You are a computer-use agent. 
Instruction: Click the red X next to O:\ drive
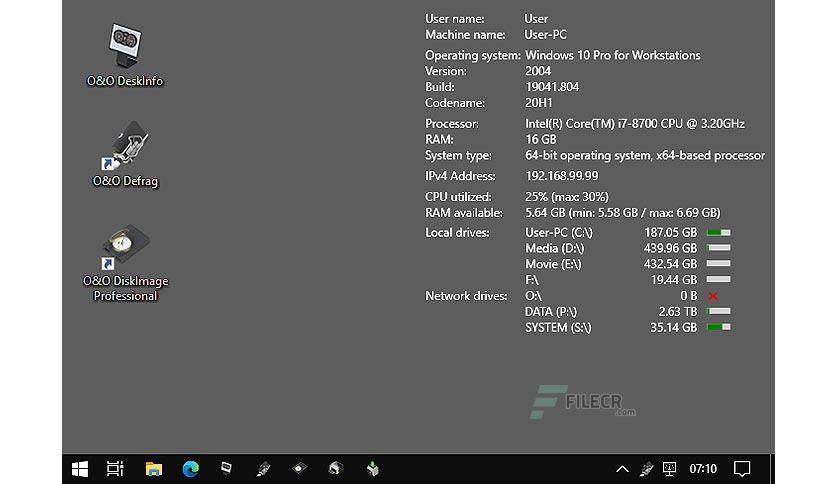click(713, 295)
